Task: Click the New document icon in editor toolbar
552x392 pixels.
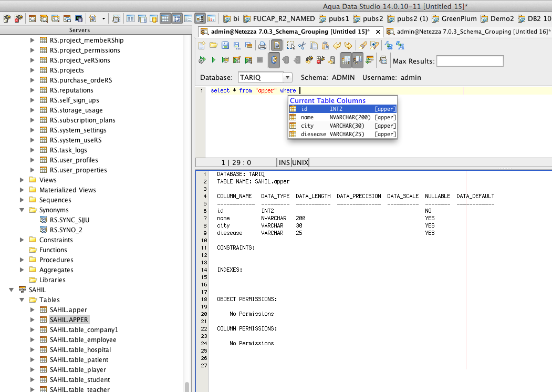Action: [x=202, y=46]
